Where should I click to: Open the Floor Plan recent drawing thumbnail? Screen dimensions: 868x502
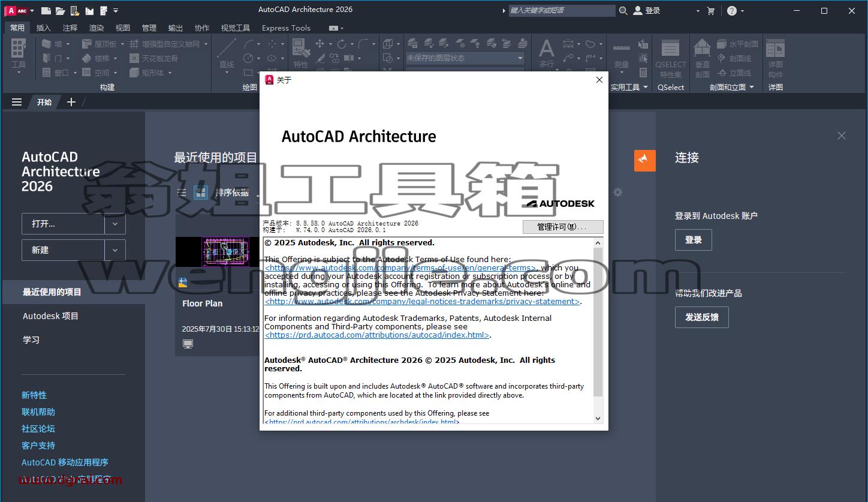tap(217, 252)
